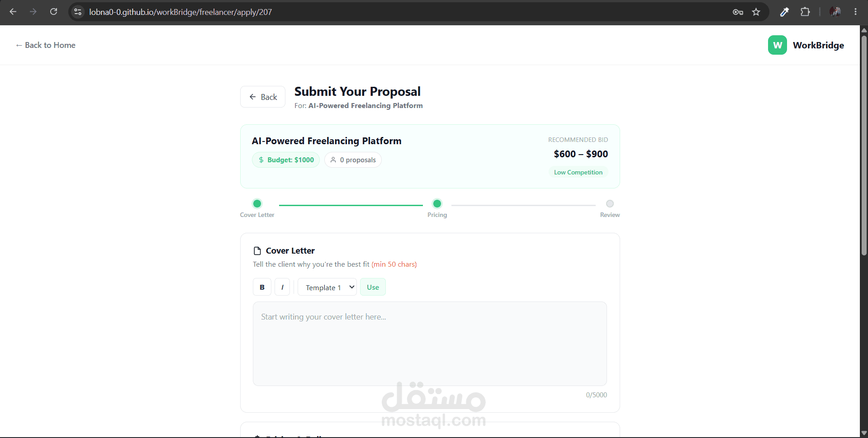Toggle bold formatting with the B button
This screenshot has height=438, width=868.
[262, 287]
